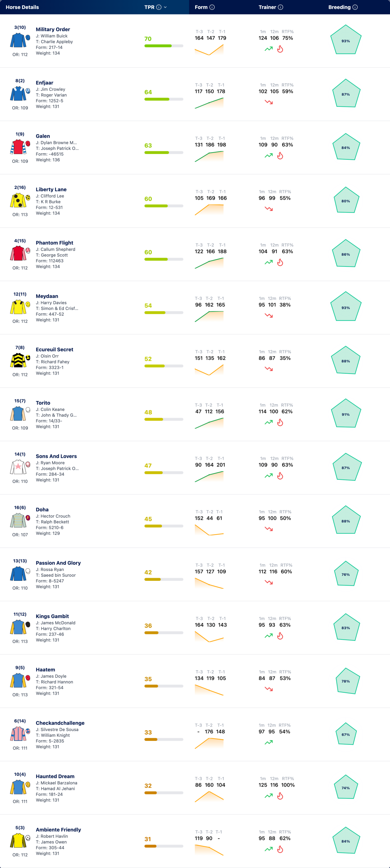The width and height of the screenshot is (390, 868).
Task: Open the Phantom Flight horse name link
Action: click(55, 243)
